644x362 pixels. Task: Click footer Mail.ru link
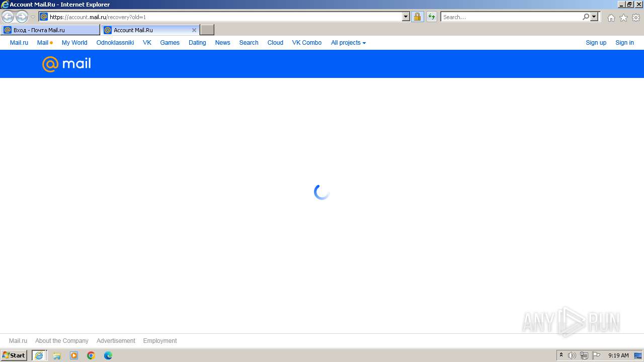(18, 341)
